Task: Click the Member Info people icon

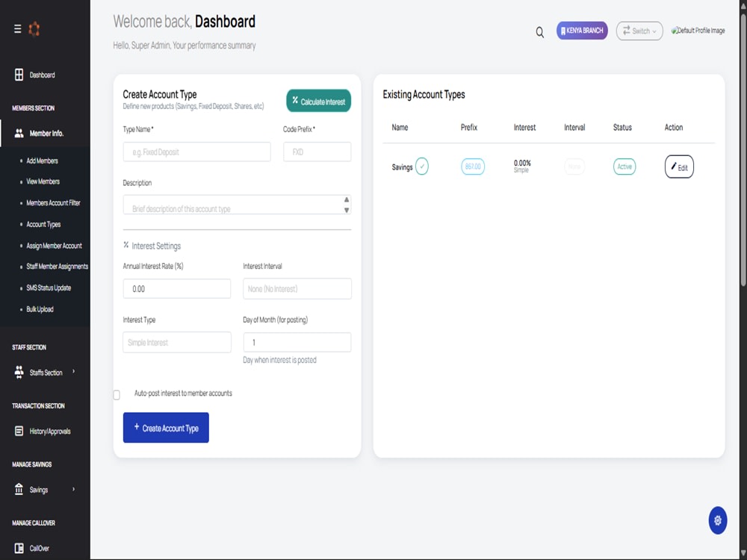Action: (19, 134)
